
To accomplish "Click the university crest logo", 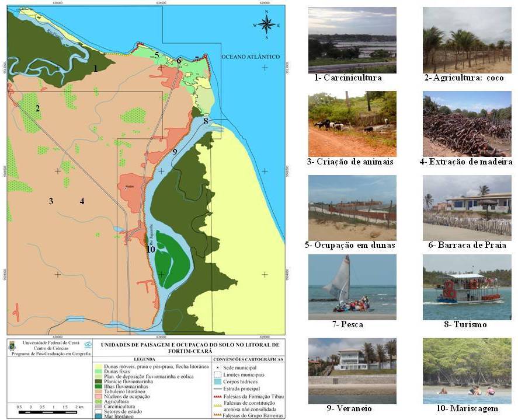I will (x=12, y=346).
